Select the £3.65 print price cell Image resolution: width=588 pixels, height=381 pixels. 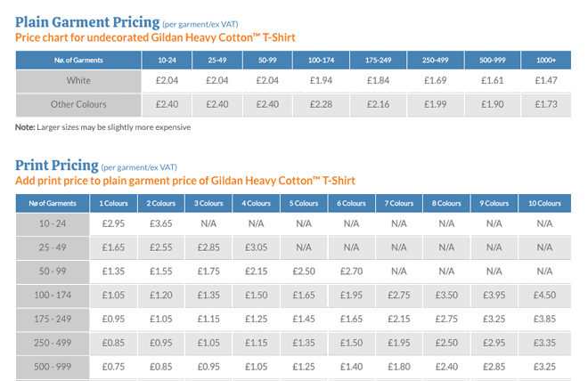tap(161, 223)
